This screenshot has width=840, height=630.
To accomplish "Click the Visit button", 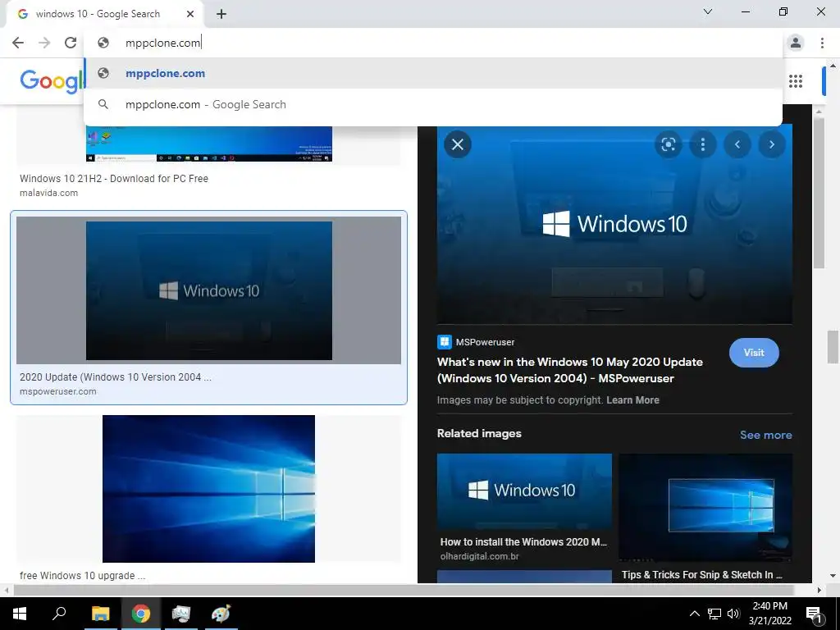I will click(754, 353).
